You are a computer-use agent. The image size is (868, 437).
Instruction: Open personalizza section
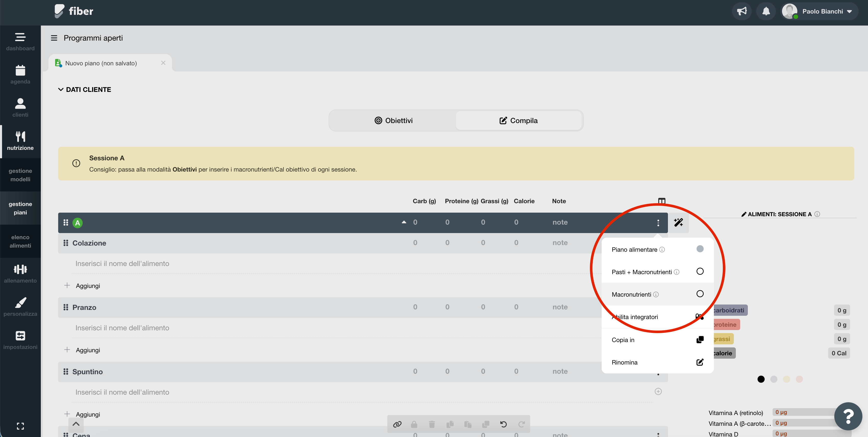[20, 307]
